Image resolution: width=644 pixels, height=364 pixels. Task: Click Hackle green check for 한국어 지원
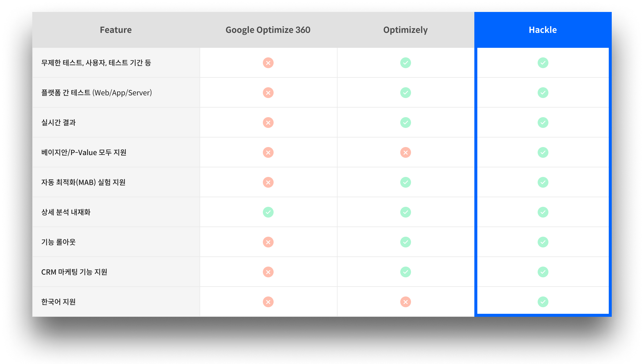[543, 302]
